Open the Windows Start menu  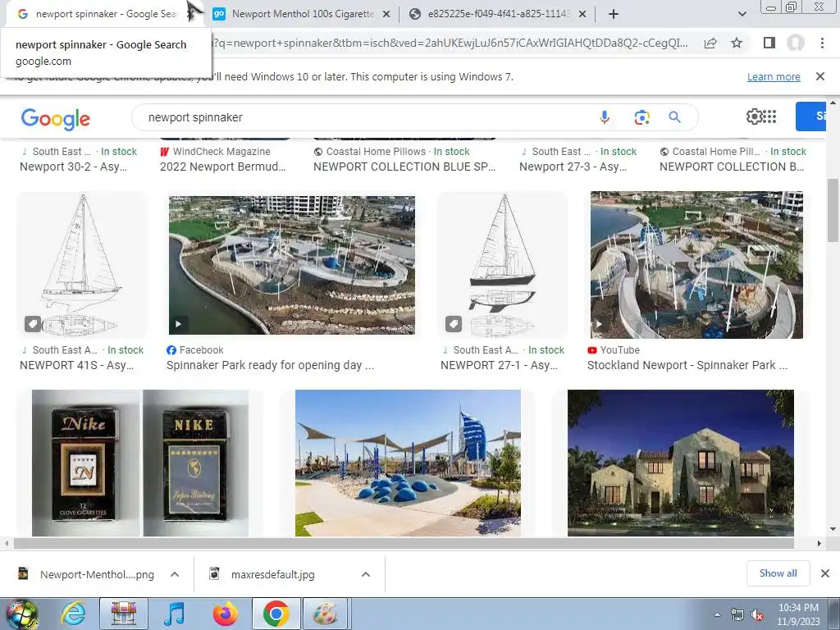tap(21, 614)
